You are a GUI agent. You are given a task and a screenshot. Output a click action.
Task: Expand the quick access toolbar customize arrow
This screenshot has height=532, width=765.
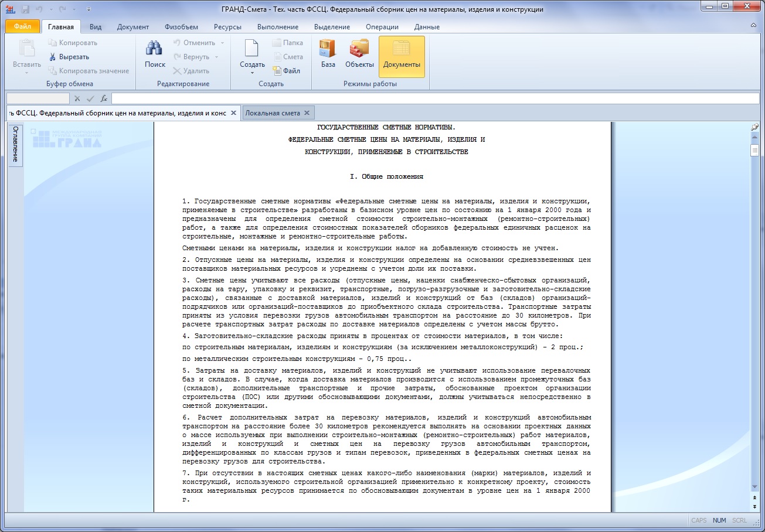(x=89, y=9)
